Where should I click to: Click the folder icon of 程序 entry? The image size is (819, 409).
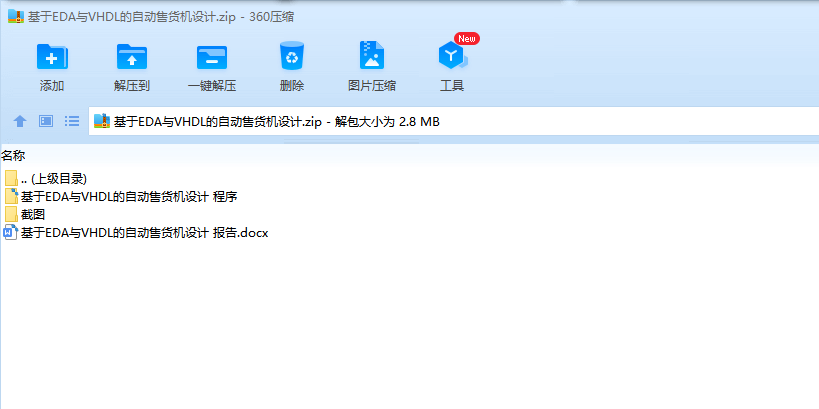coord(11,196)
